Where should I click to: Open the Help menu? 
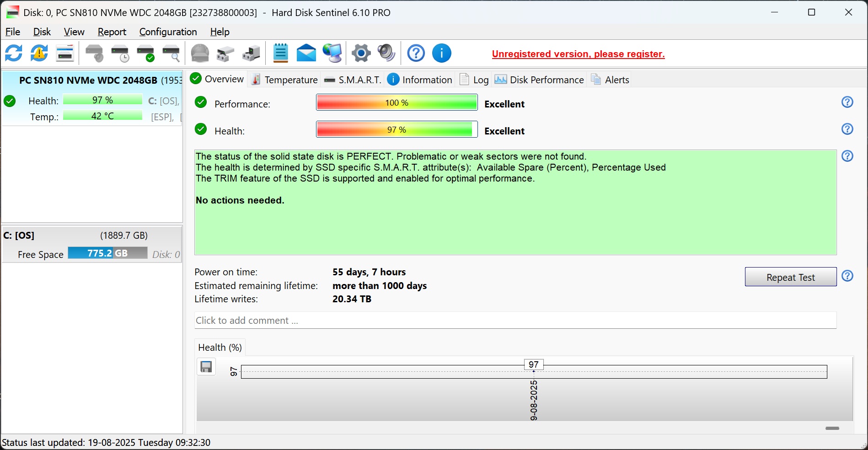click(x=220, y=32)
